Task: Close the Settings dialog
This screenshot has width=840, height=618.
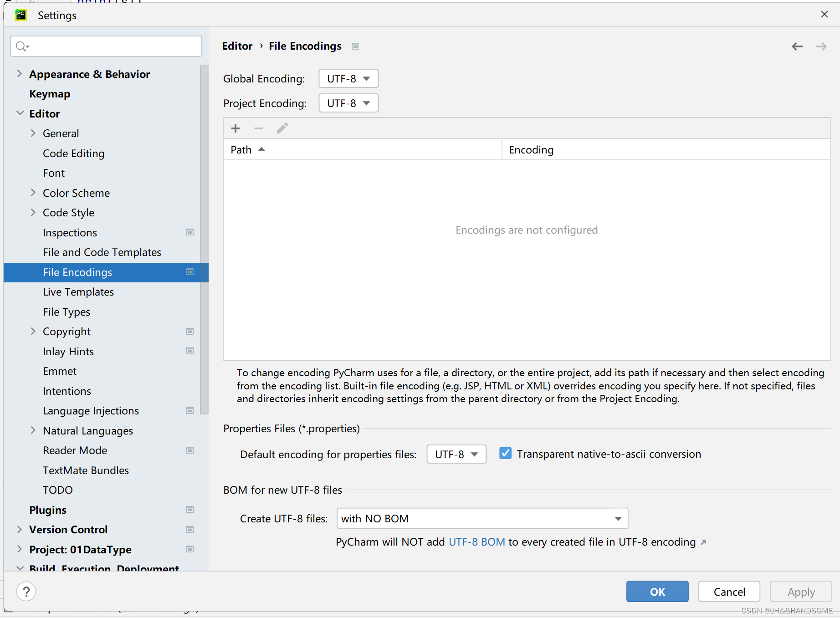Action: (x=825, y=15)
